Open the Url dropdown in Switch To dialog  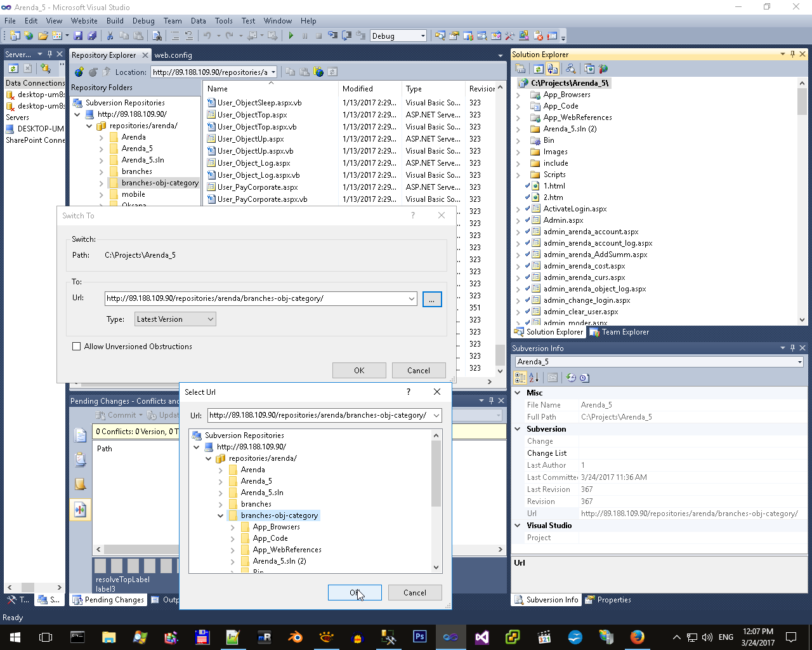[412, 298]
